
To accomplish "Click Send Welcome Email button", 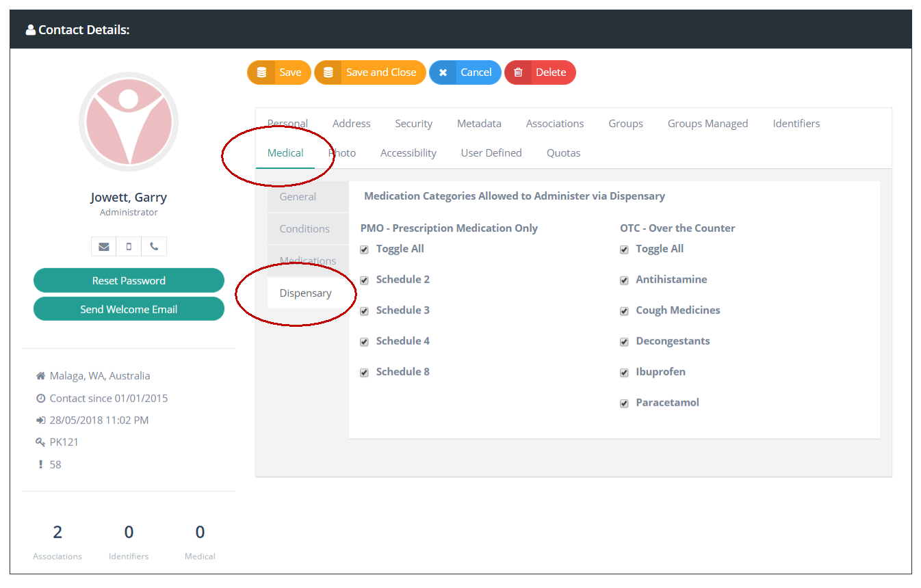I will coord(129,309).
